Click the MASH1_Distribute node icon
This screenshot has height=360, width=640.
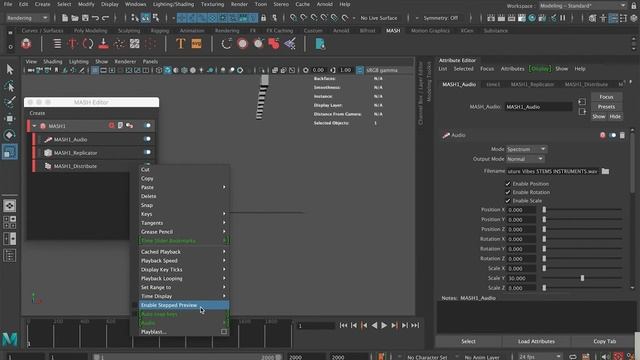point(48,166)
